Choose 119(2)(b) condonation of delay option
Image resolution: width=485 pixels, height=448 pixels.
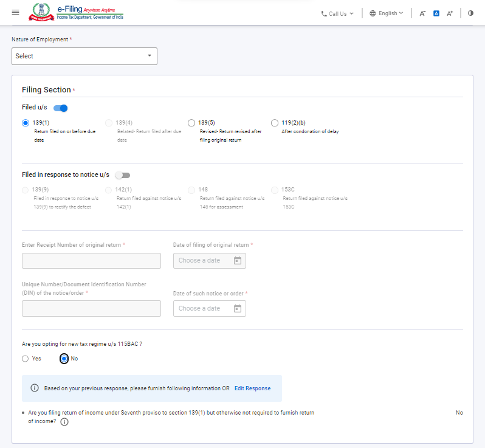pos(275,123)
